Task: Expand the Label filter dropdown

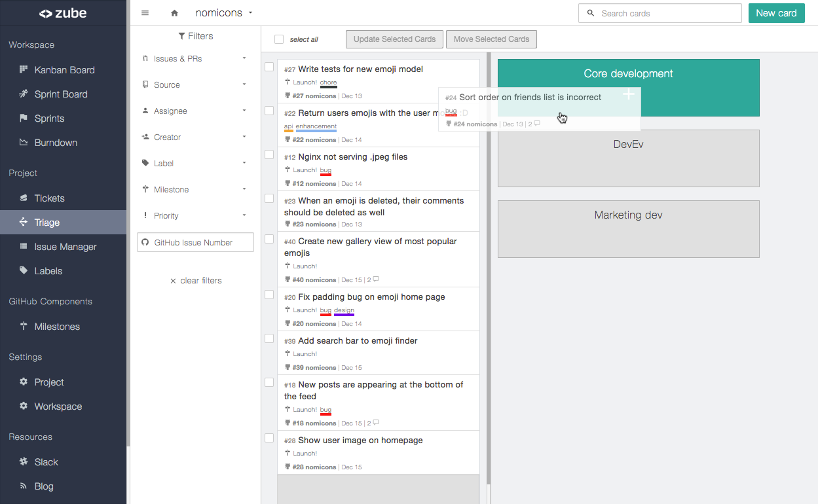Action: coord(195,163)
